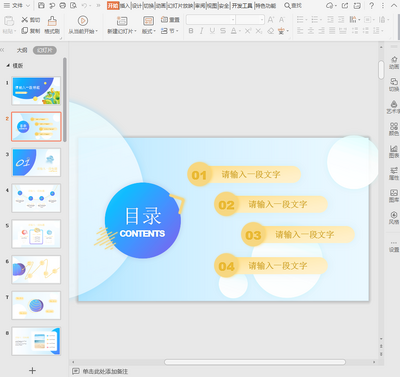
Task: Switch to the 插入 (Insert) ribbon tab
Action: click(125, 6)
